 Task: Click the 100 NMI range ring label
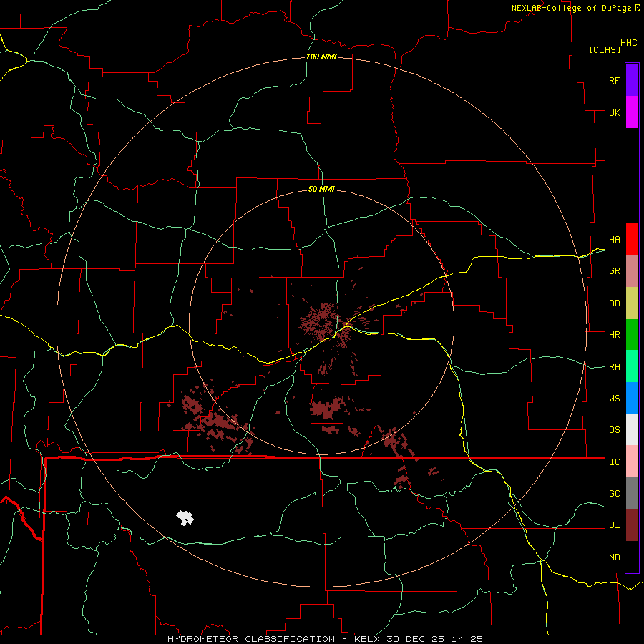(x=321, y=57)
